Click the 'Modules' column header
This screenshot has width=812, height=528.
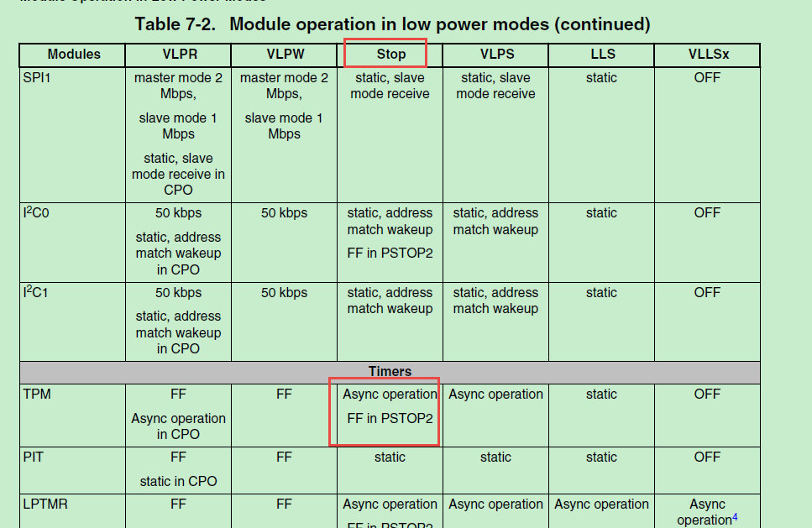(74, 55)
